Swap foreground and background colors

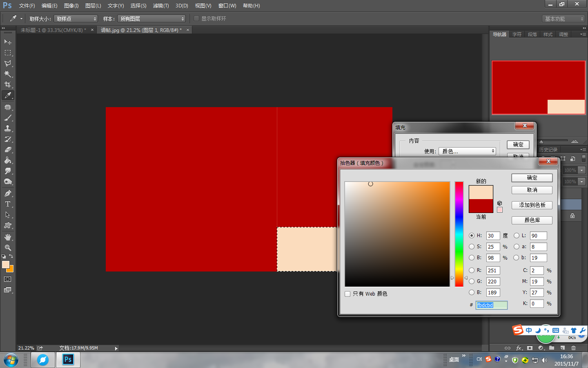pyautogui.click(x=11, y=256)
